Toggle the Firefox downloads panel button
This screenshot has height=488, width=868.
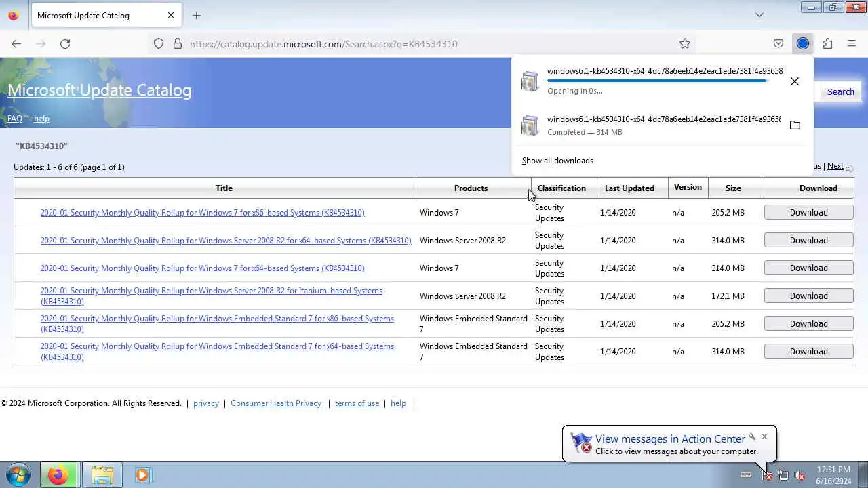tap(803, 43)
